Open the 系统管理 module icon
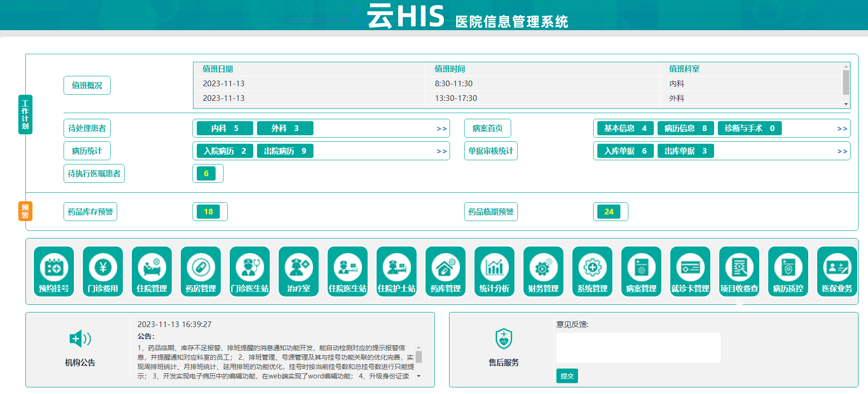The height and width of the screenshot is (394, 868). [593, 271]
